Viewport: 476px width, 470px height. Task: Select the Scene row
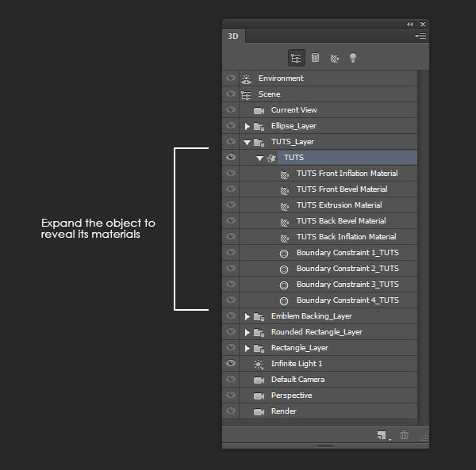tap(328, 94)
